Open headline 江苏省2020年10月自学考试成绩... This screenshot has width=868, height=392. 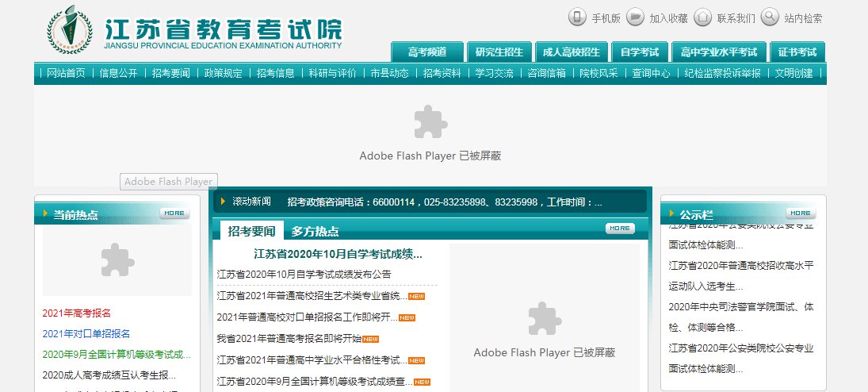point(338,255)
